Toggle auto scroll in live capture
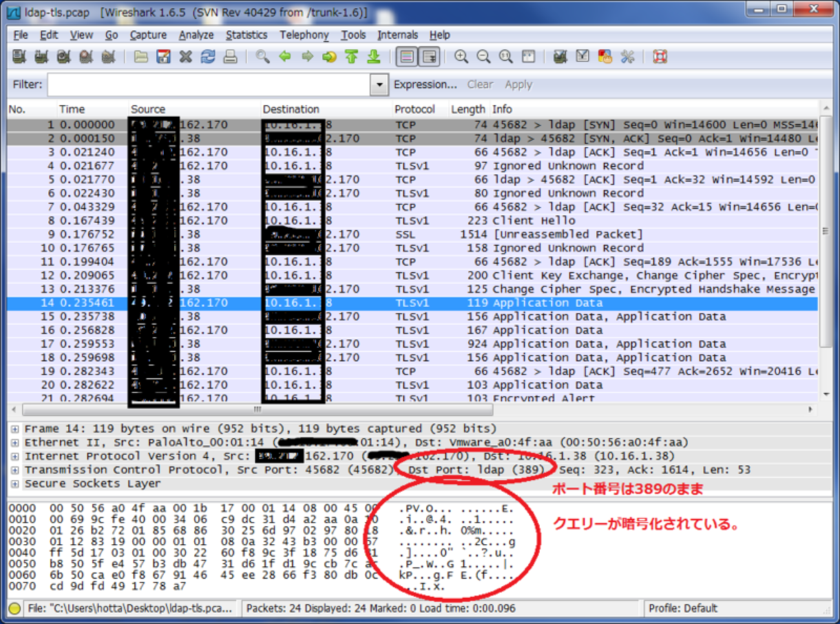840x624 pixels. [429, 57]
